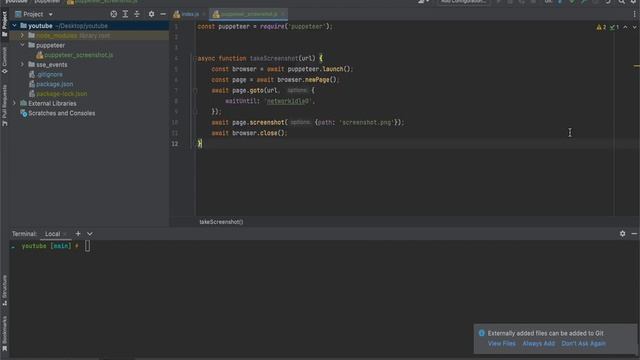This screenshot has height=360, width=640.
Task: Open Project panel gear options
Action: [151, 14]
